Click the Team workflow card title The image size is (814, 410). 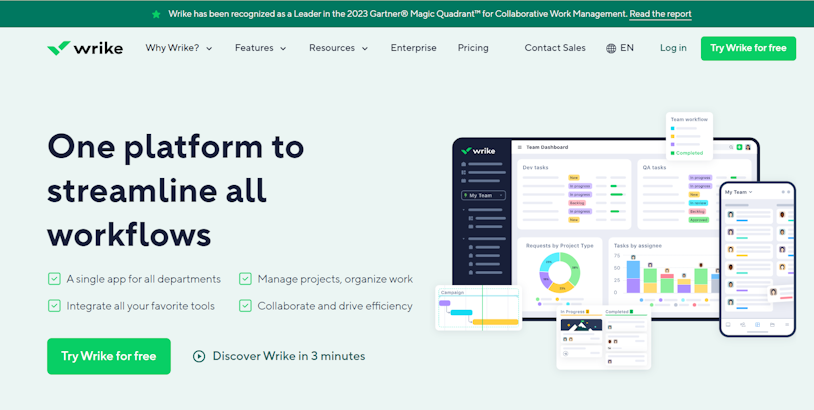[x=689, y=119]
